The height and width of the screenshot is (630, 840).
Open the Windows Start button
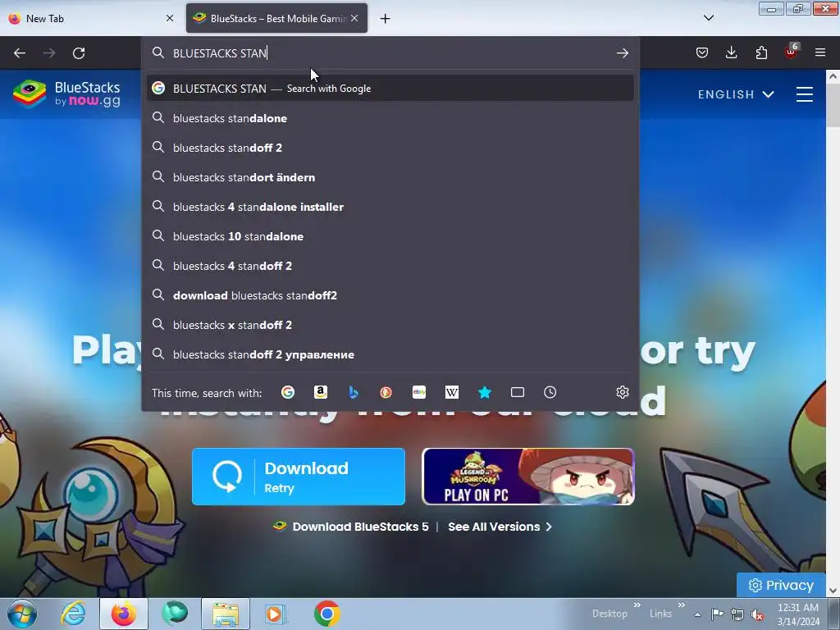click(x=22, y=614)
